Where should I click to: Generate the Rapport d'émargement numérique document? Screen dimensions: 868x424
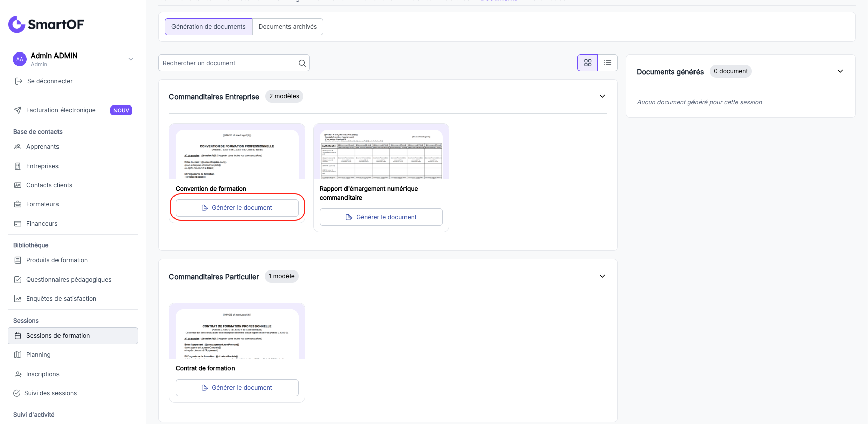coord(381,217)
